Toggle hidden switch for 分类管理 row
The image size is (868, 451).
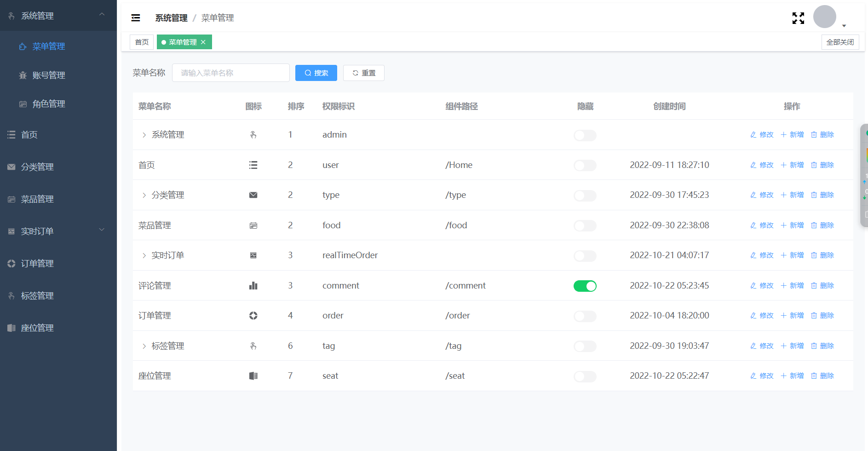click(x=585, y=196)
